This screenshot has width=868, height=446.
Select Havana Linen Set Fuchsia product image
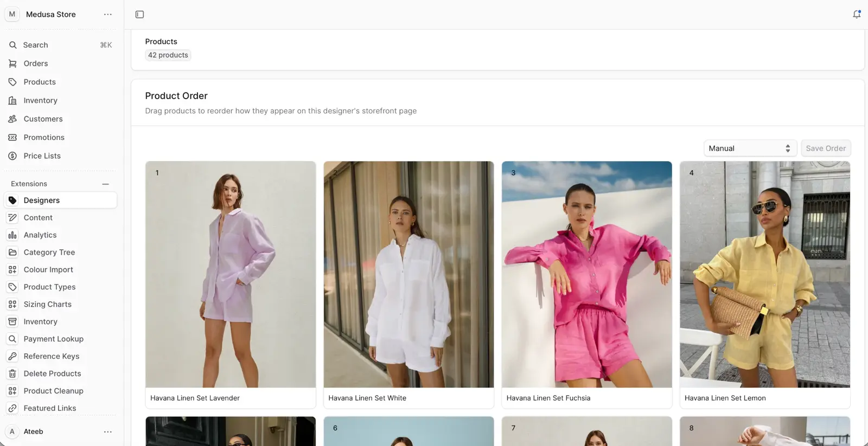(x=587, y=274)
